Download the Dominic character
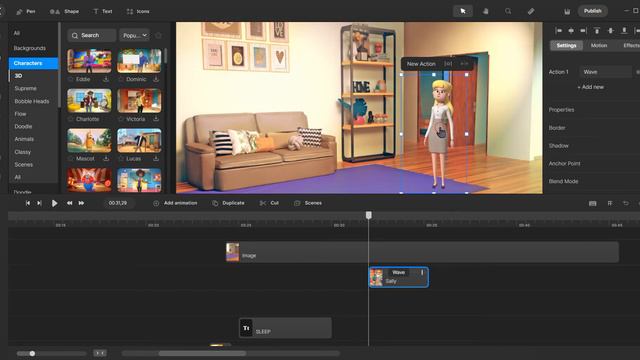640x360 pixels. point(156,79)
